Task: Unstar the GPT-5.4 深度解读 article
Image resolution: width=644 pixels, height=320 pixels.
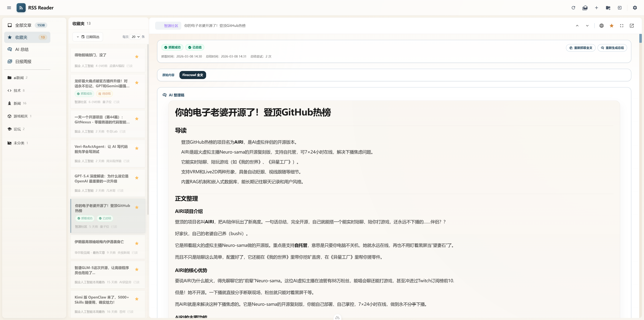Action: click(x=137, y=178)
